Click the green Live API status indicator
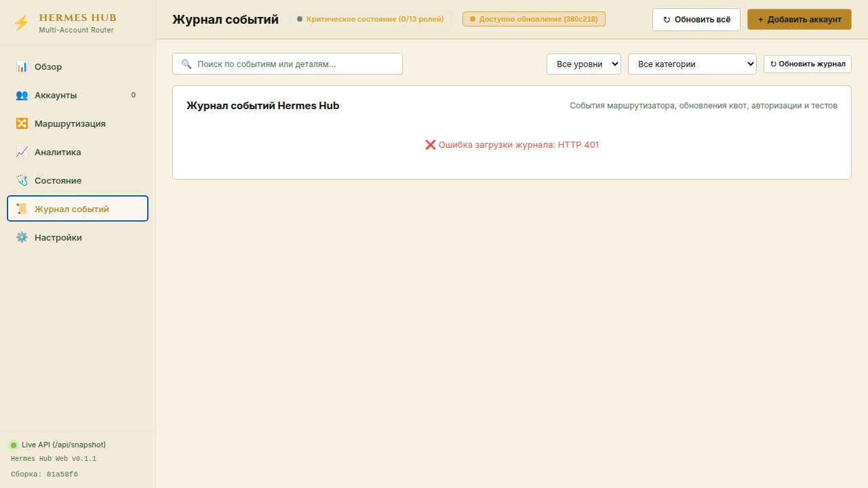Image resolution: width=868 pixels, height=488 pixels. (14, 445)
